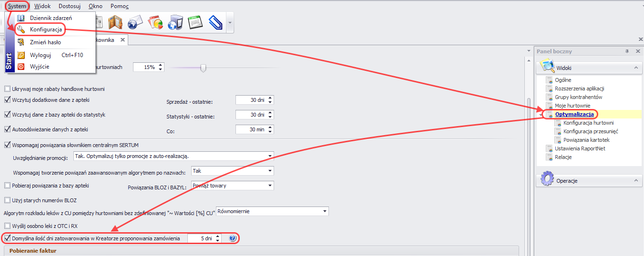Open the Pomoc menu
644x256 pixels.
pos(119,6)
